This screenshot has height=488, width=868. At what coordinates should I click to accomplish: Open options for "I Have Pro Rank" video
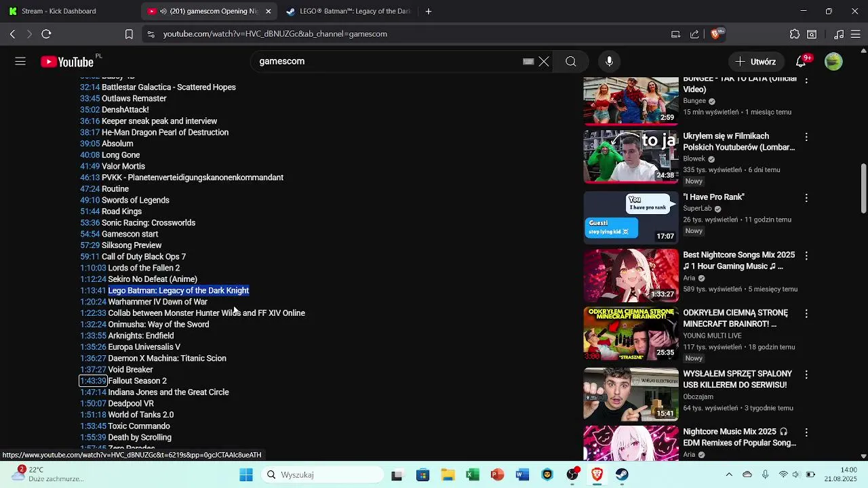806,198
